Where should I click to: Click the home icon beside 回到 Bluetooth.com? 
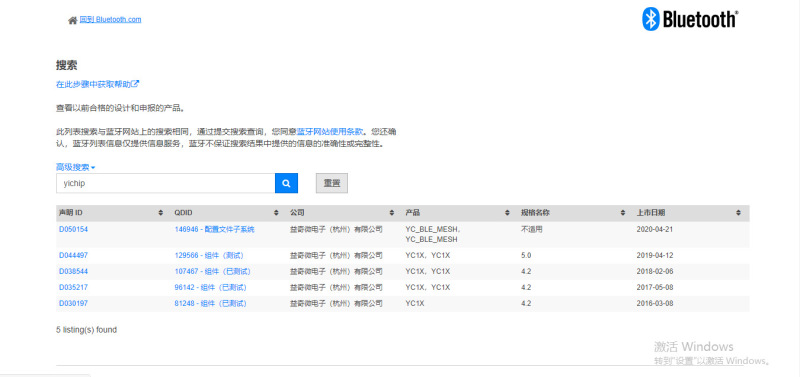(72, 21)
